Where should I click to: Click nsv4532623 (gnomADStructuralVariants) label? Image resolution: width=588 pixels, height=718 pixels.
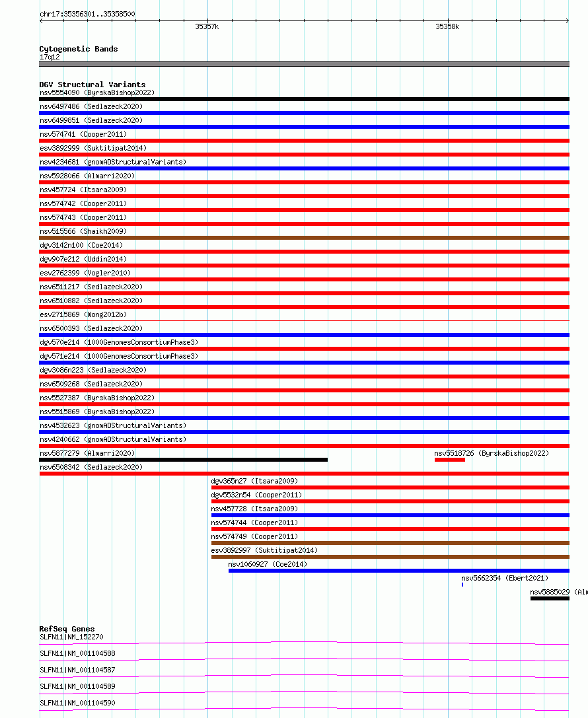(x=113, y=425)
